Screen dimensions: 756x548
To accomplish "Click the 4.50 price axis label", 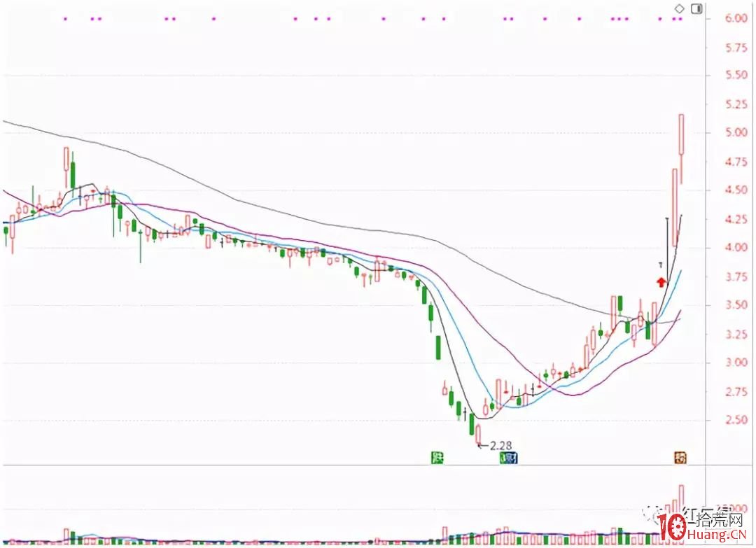I will point(736,190).
